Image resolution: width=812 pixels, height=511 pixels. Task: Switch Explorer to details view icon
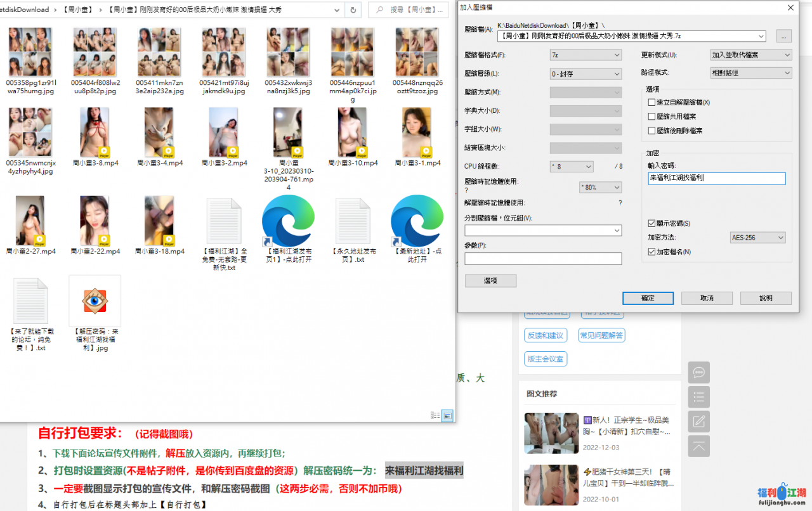pyautogui.click(x=435, y=415)
